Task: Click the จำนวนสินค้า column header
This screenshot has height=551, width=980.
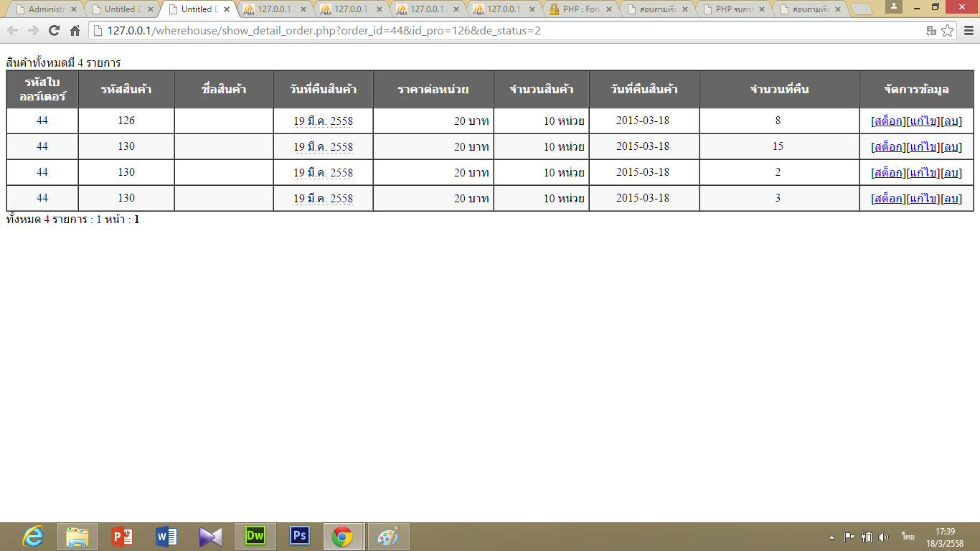Action: coord(541,90)
